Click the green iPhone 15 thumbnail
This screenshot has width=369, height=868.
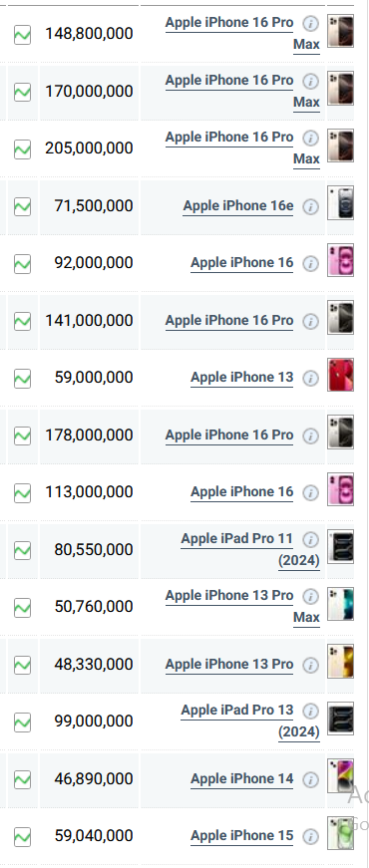pyautogui.click(x=341, y=832)
